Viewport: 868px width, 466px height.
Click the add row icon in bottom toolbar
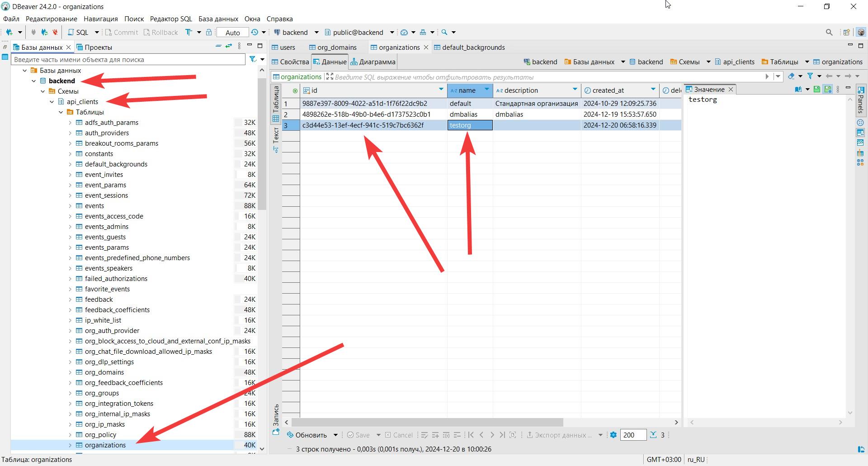pos(435,435)
